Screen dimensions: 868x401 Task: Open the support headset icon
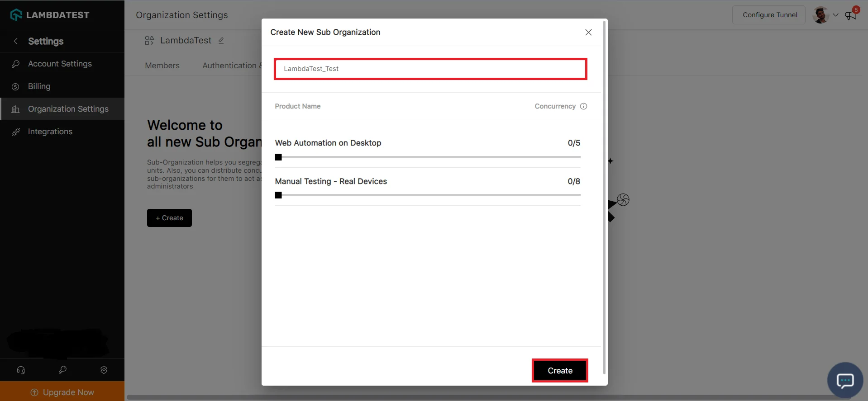coord(21,370)
